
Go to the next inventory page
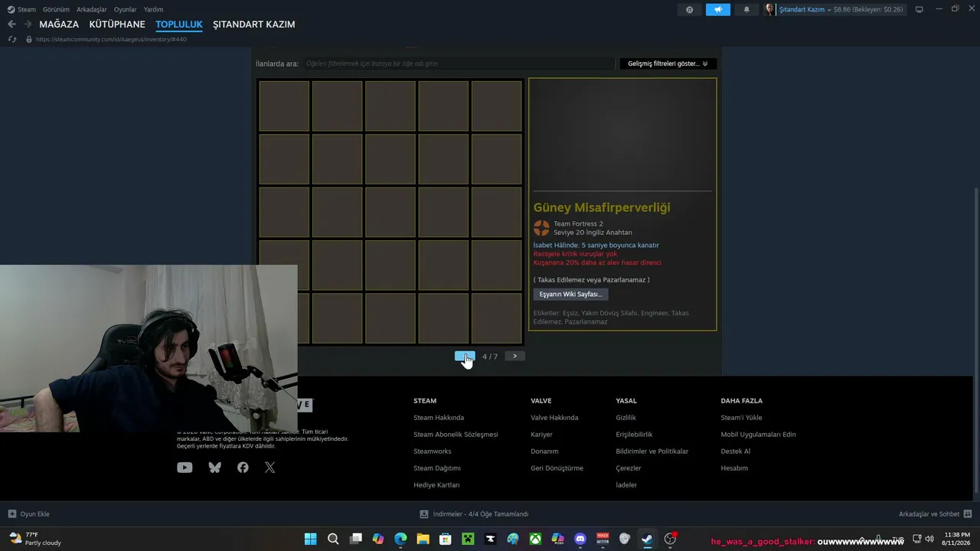click(514, 356)
